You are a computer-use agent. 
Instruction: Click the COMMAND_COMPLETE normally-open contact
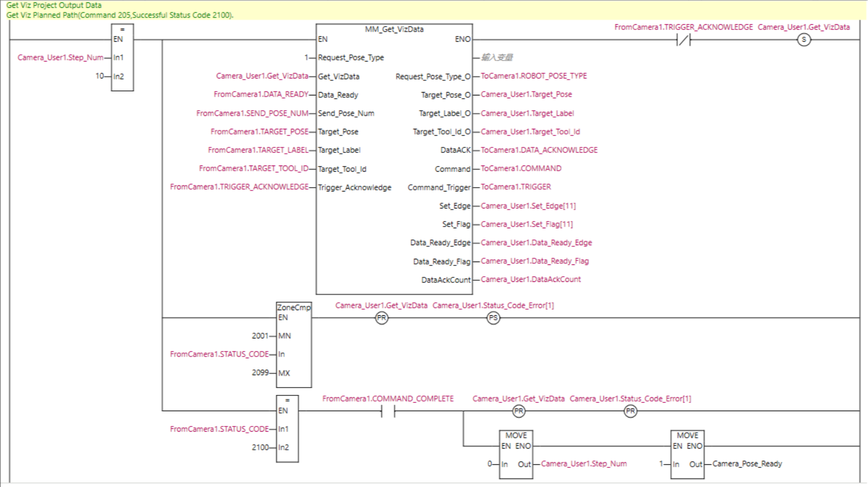[x=387, y=411]
